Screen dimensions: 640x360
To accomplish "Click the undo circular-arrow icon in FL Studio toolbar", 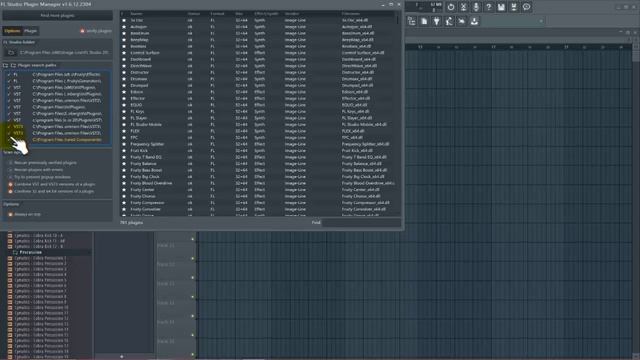I will (451, 7).
